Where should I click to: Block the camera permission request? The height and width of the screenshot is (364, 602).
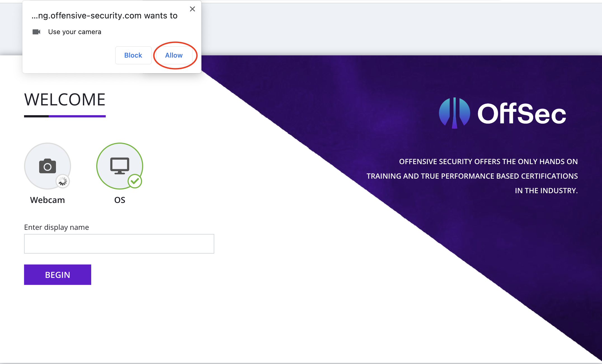(133, 55)
